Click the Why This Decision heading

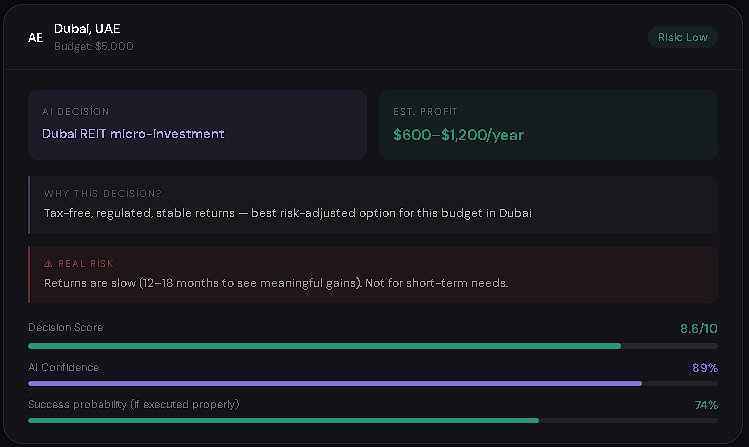coord(103,193)
